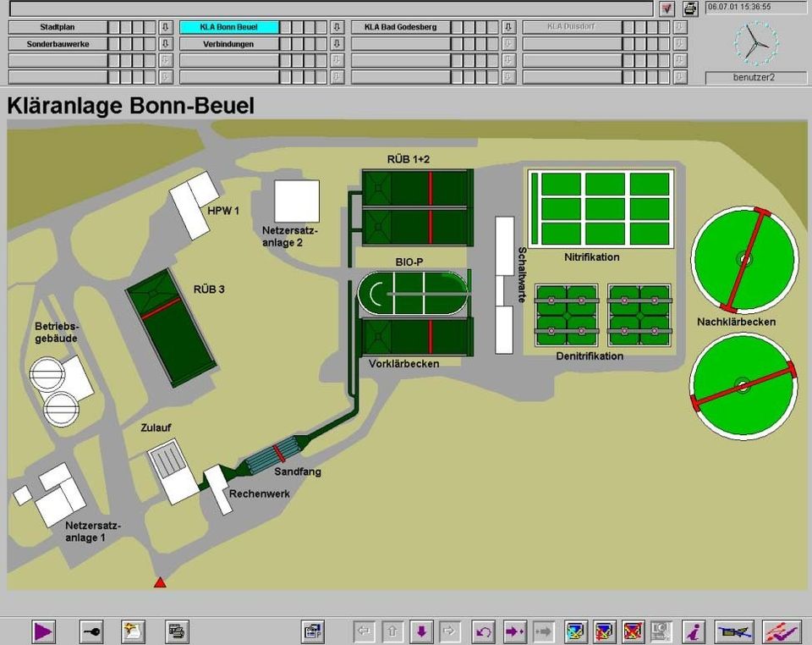Image resolution: width=812 pixels, height=645 pixels.
Task: Expand the KLA Bad Godesberg down-arrow button
Action: tap(508, 27)
